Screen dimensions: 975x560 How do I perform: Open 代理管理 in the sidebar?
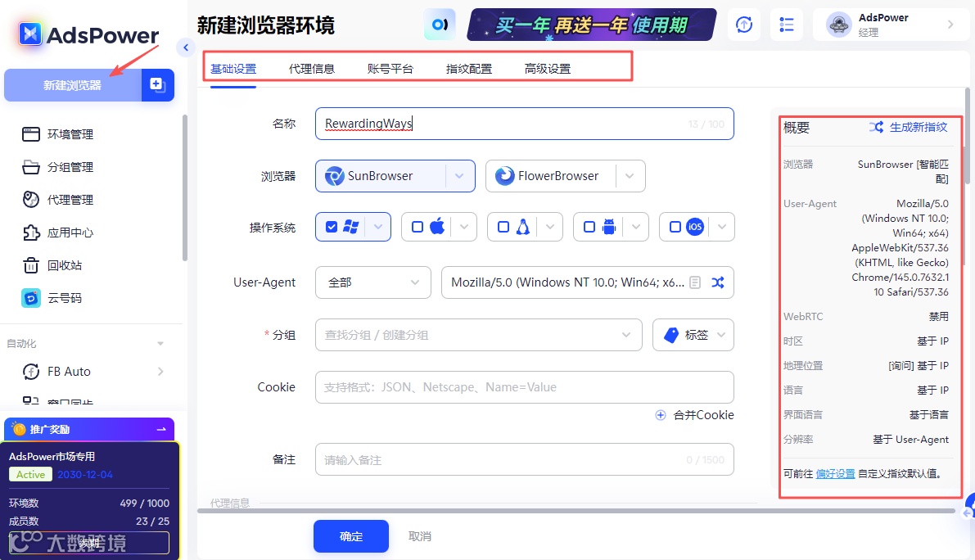point(70,200)
